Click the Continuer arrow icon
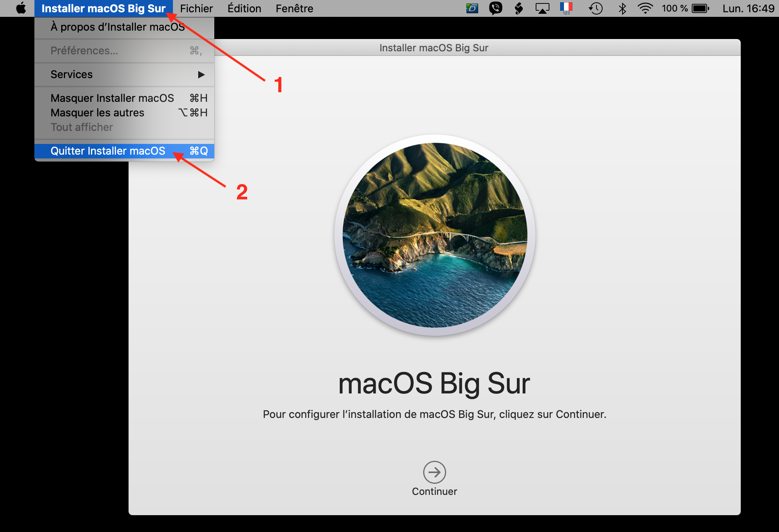Screen dimensions: 779x532 point(434,473)
